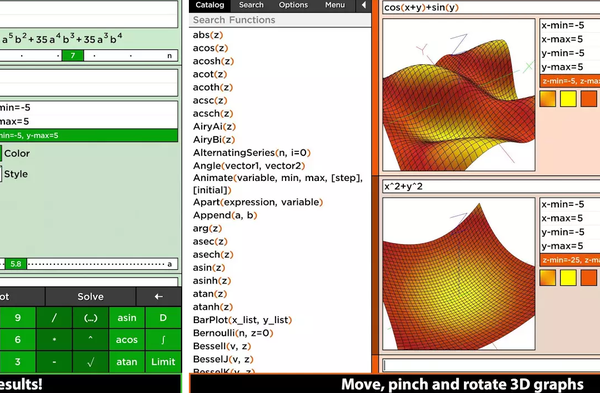This screenshot has width=600, height=393.
Task: Select yellow swatch for cos(x+y)+sin(y) graph
Action: click(x=568, y=98)
